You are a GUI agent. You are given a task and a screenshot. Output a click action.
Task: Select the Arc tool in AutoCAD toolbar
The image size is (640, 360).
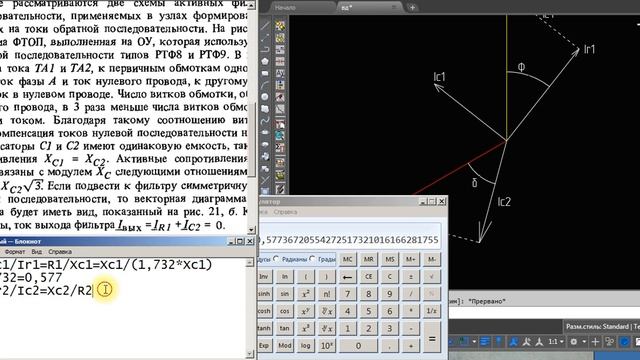265,85
